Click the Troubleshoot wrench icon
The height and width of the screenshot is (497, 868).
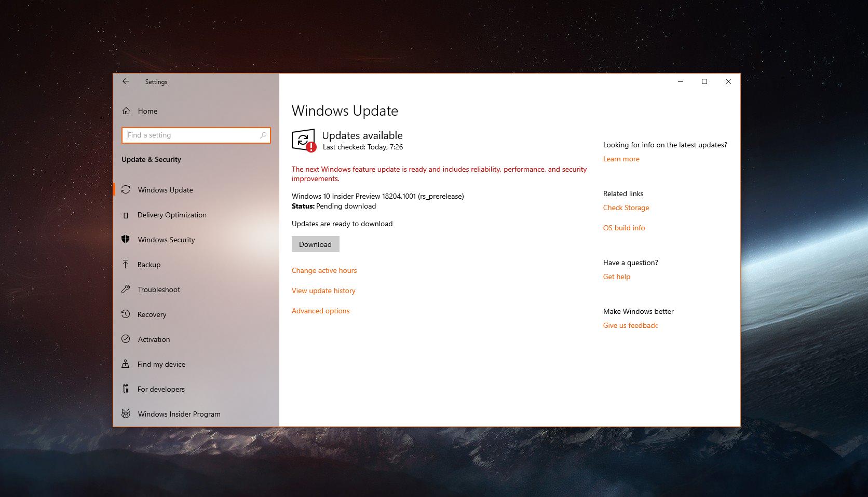pos(126,289)
